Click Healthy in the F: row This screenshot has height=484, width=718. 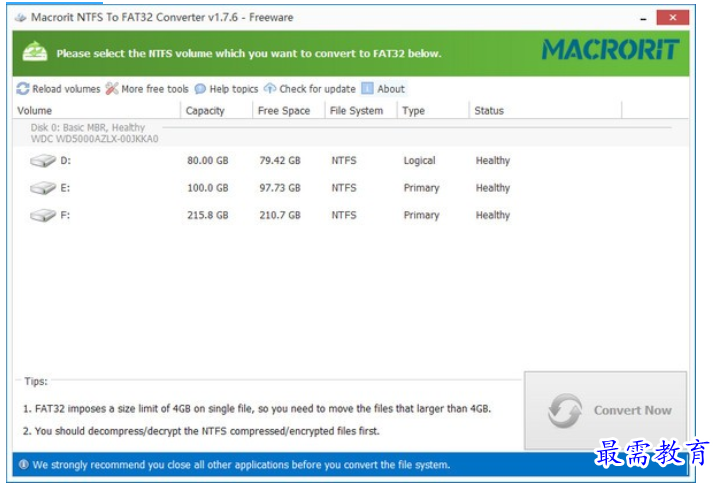point(493,215)
